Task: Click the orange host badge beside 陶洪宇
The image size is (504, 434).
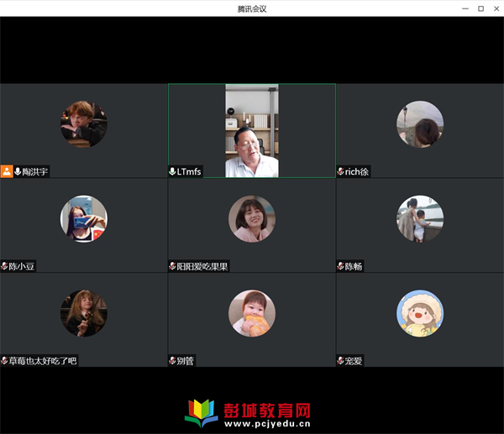Action: point(7,171)
